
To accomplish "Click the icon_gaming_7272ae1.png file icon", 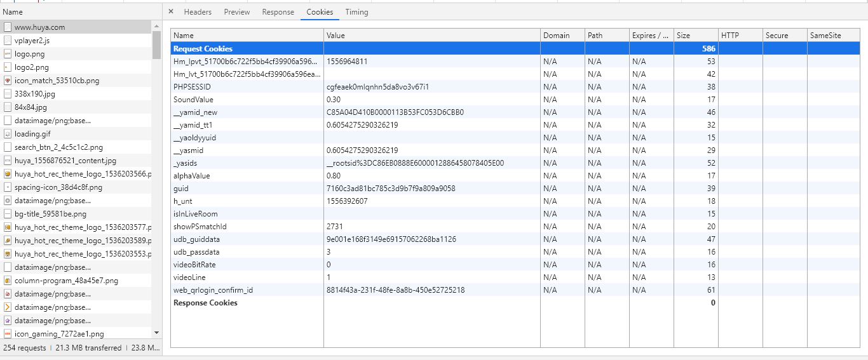I will click(8, 334).
